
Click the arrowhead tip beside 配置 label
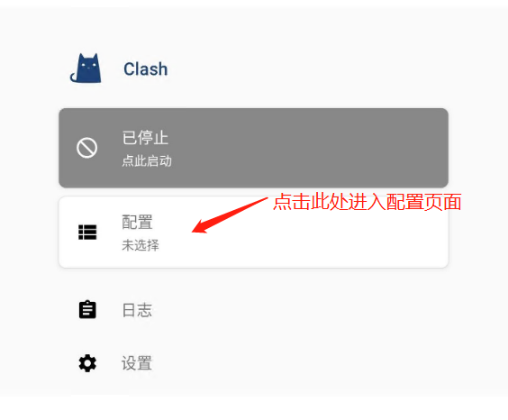pos(195,230)
